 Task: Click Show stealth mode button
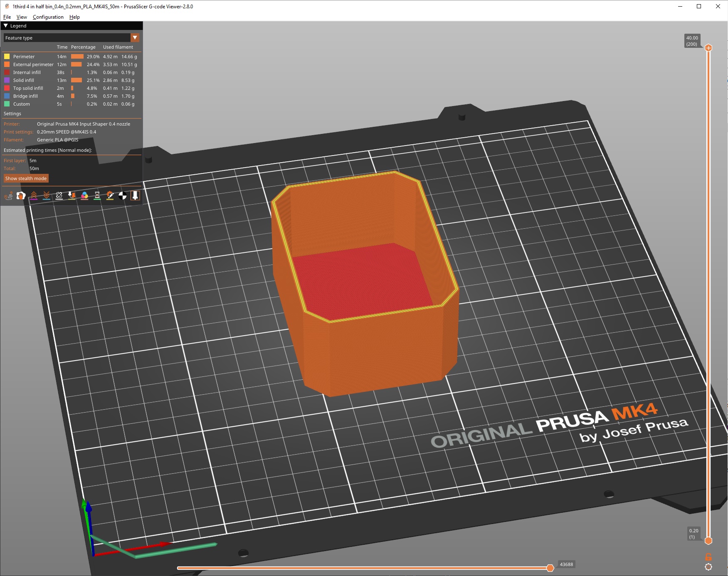click(x=26, y=178)
